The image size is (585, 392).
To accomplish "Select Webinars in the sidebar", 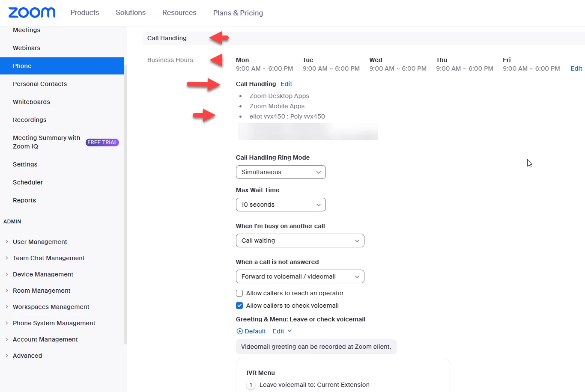I will 27,48.
